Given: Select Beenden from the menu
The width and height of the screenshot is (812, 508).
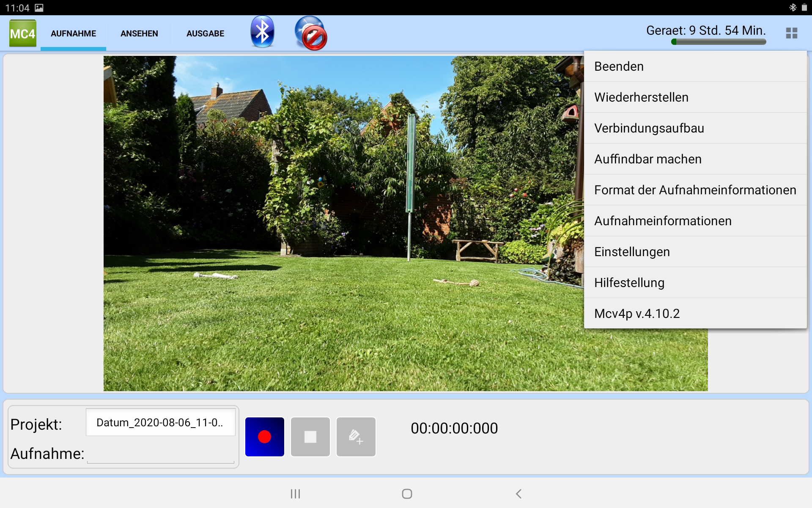Looking at the screenshot, I should (x=695, y=66).
